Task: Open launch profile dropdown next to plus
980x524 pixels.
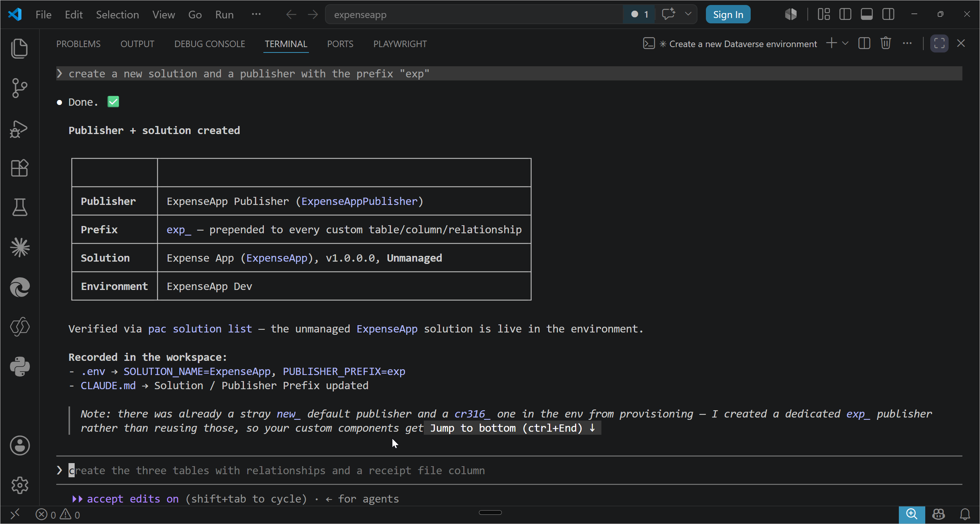Action: 845,43
